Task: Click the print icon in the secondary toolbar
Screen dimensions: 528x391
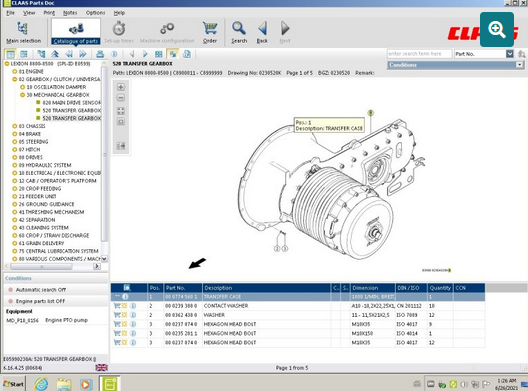Action: coord(100,54)
